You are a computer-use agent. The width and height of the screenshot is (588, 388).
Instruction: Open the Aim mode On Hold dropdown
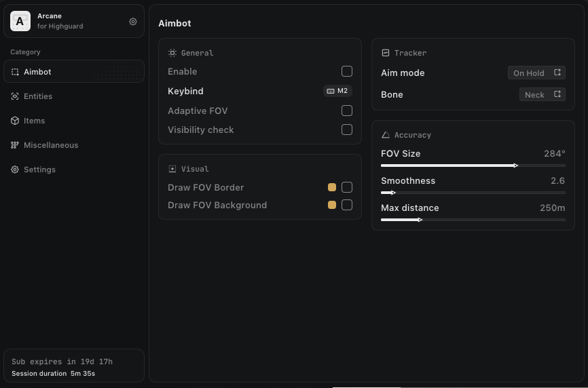[x=536, y=73]
